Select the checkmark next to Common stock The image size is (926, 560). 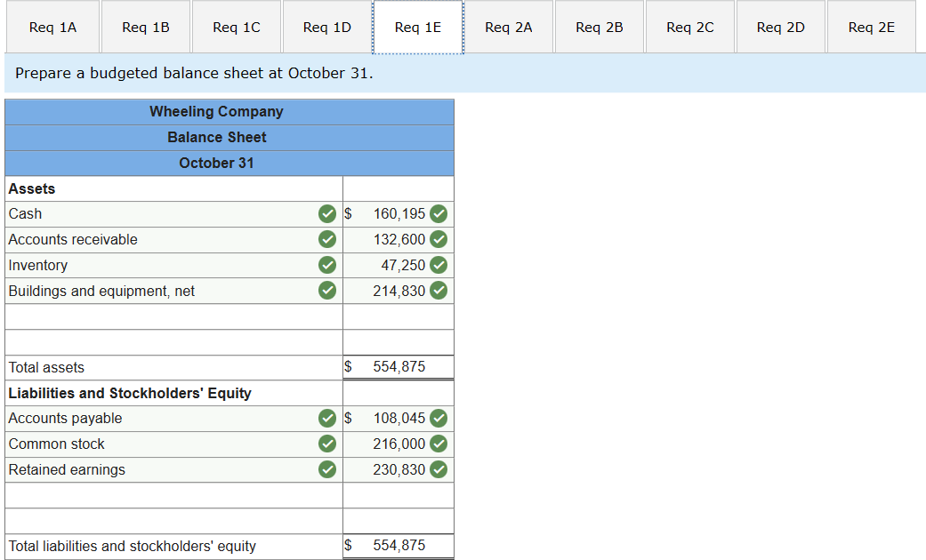[x=326, y=444]
